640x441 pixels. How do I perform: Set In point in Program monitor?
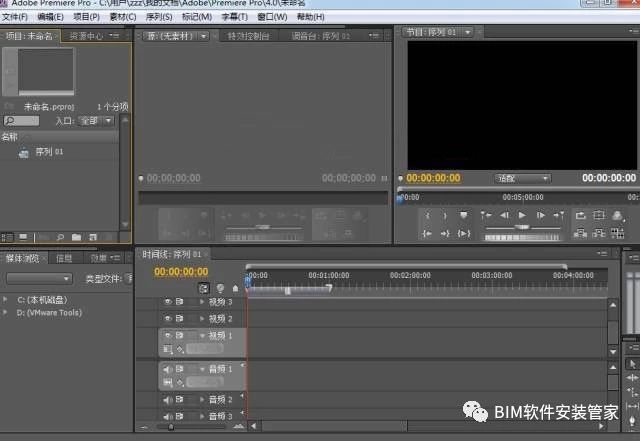427,215
